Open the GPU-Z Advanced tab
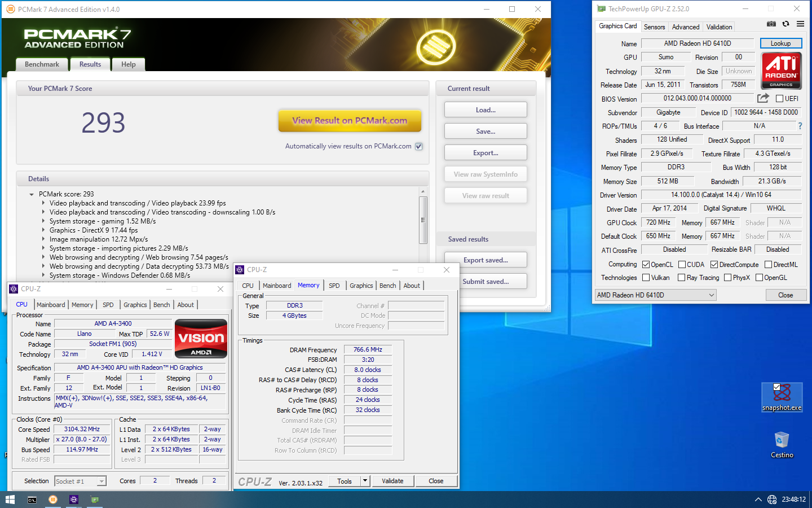 pos(686,27)
